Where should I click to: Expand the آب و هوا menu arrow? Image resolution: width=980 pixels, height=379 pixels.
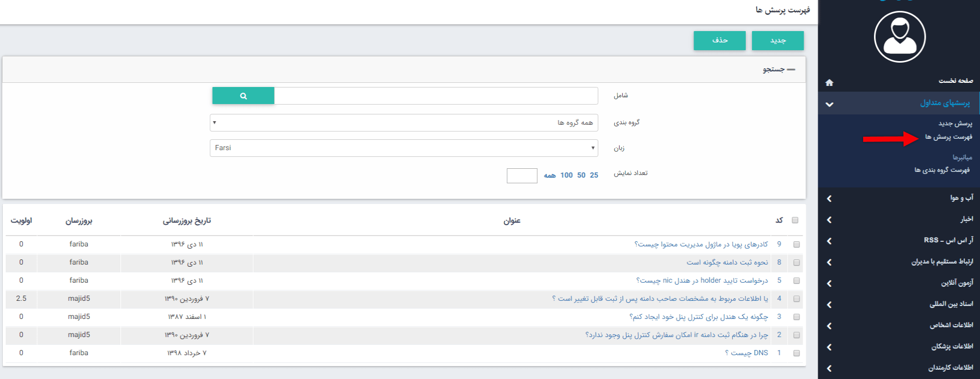[x=830, y=199]
